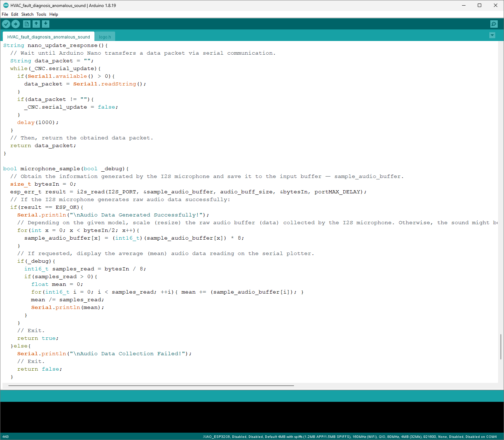Click the horizontal scrollbar under the editor

pyautogui.click(x=151, y=386)
